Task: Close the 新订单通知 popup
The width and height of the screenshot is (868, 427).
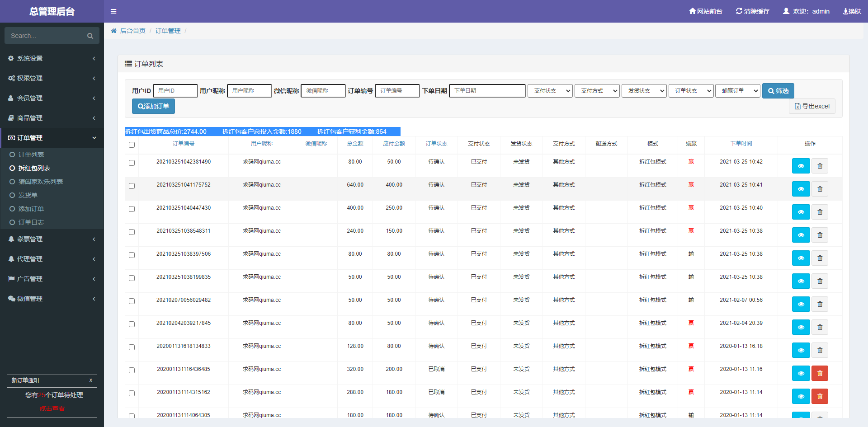Action: (91, 380)
